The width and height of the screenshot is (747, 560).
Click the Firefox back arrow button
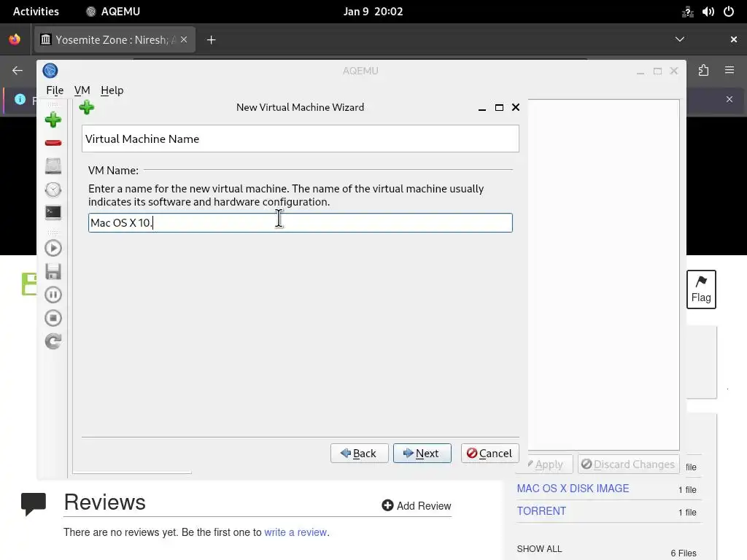point(18,71)
